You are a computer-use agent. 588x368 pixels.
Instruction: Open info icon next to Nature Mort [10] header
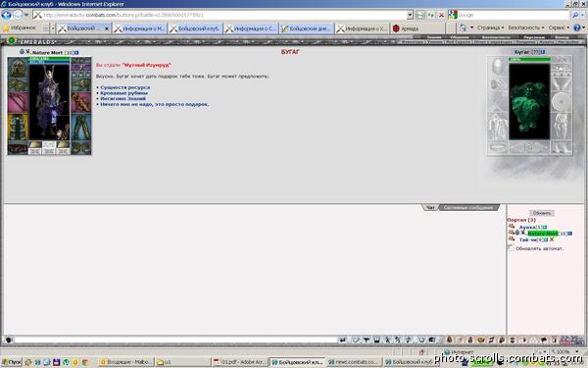coord(76,53)
